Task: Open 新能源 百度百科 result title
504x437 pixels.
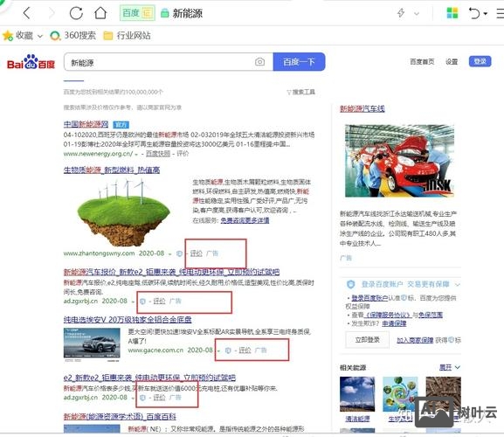Action: (x=120, y=417)
